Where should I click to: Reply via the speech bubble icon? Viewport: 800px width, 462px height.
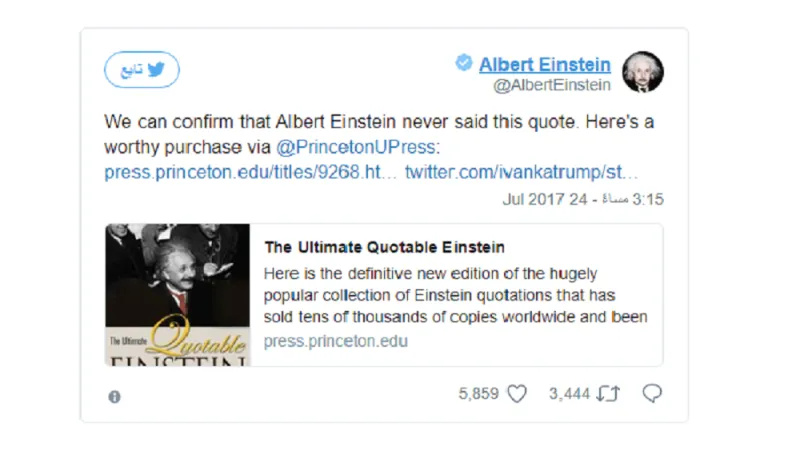coord(652,394)
